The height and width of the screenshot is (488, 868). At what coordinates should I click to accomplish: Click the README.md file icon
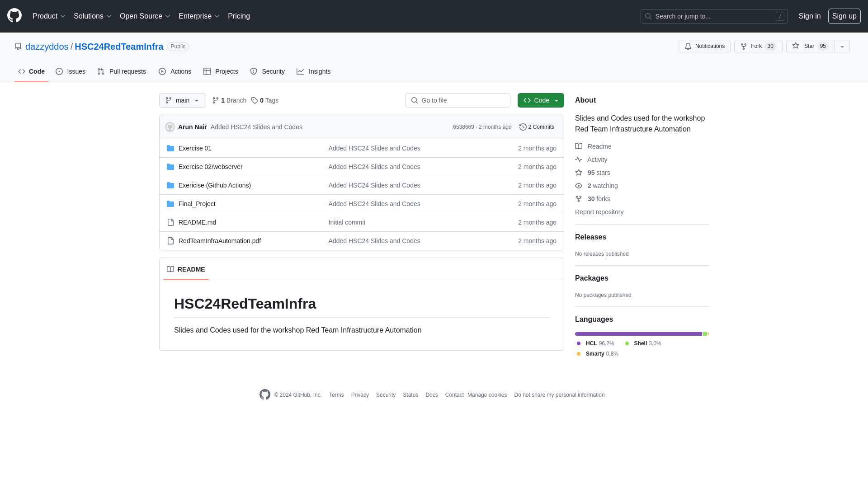170,222
